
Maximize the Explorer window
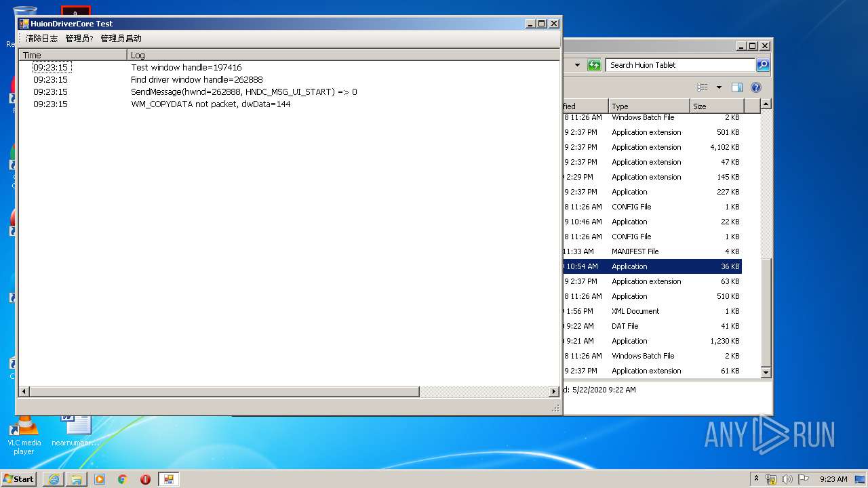point(753,46)
